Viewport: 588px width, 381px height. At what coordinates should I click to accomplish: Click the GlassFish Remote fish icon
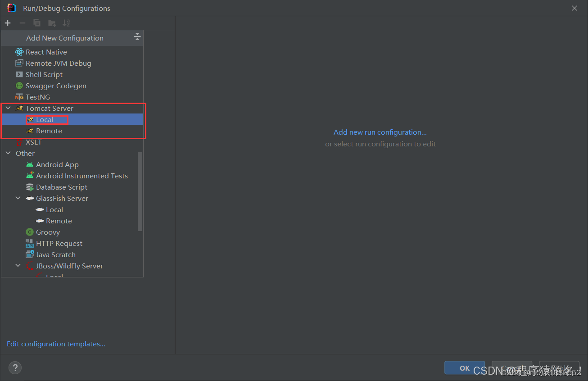coord(40,221)
